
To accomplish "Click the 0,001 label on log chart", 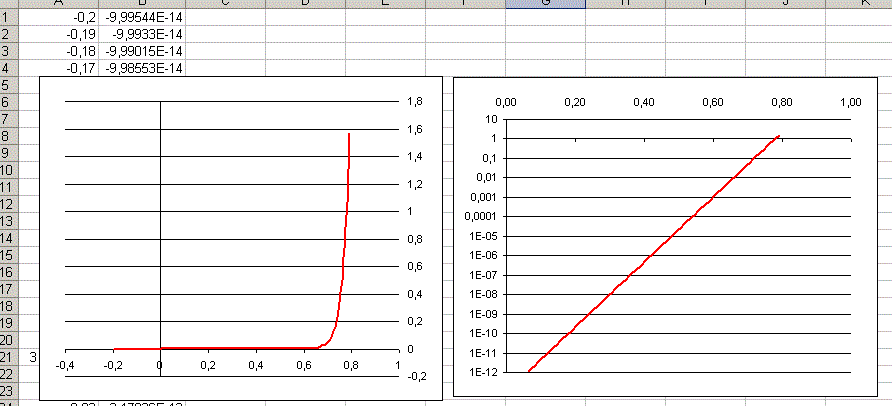I will coord(485,197).
